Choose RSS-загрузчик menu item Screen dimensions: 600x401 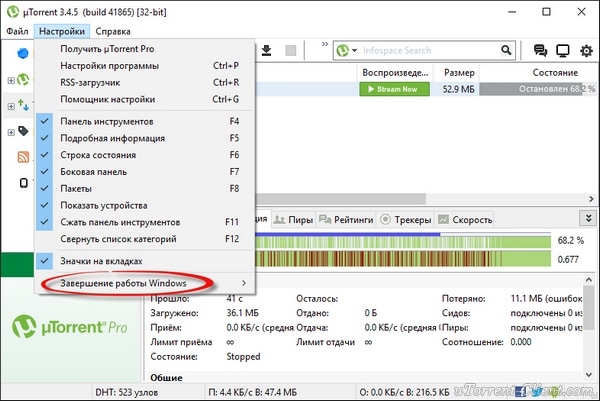[x=144, y=83]
